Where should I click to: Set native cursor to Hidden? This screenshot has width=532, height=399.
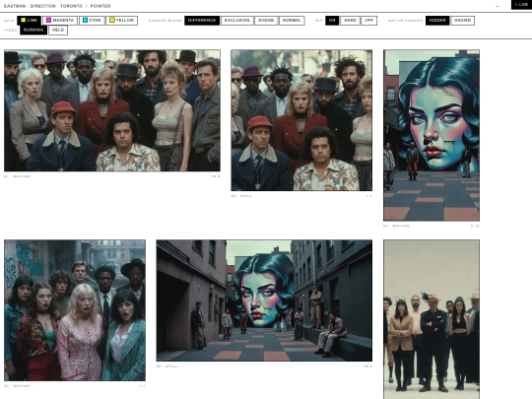coord(437,21)
